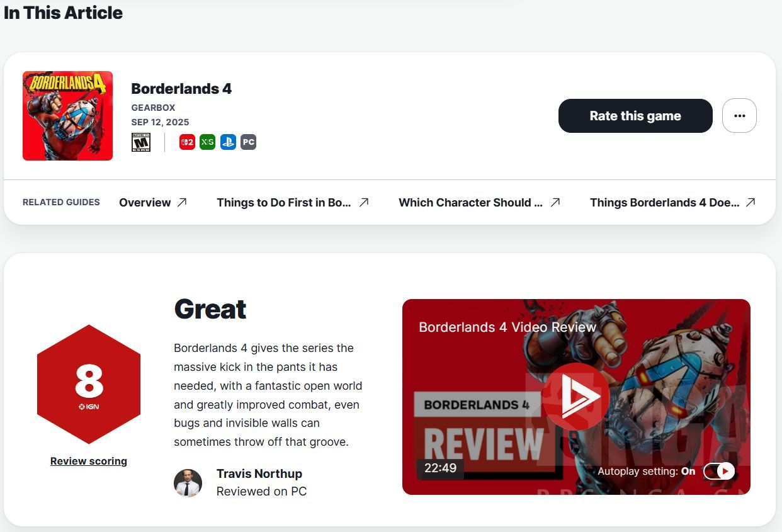Click the red hexagon score badge
The image size is (782, 532).
tap(89, 385)
